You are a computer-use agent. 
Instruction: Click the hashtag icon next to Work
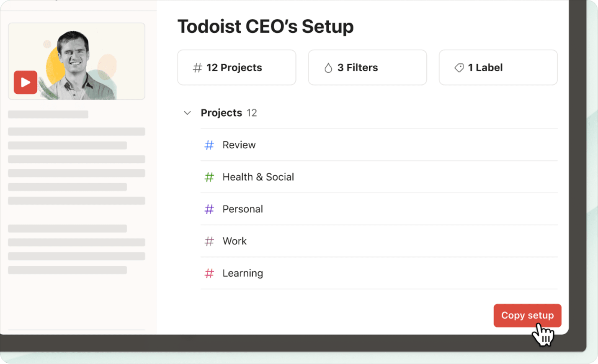point(209,241)
